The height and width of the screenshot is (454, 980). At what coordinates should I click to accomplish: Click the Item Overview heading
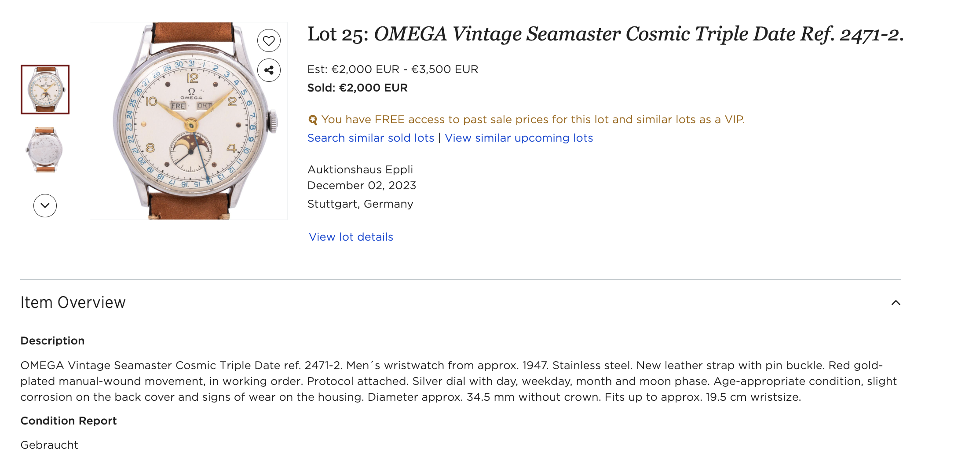pos(73,303)
